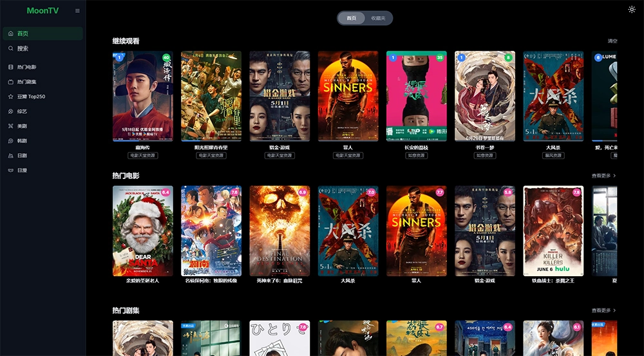
Task: Open Killer of Killers poster
Action: (x=553, y=230)
